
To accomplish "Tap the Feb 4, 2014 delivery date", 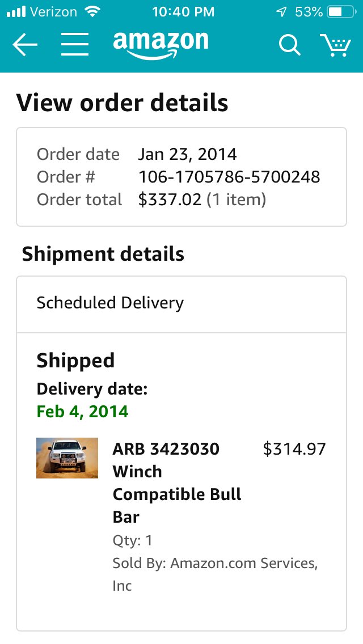I will tap(83, 412).
